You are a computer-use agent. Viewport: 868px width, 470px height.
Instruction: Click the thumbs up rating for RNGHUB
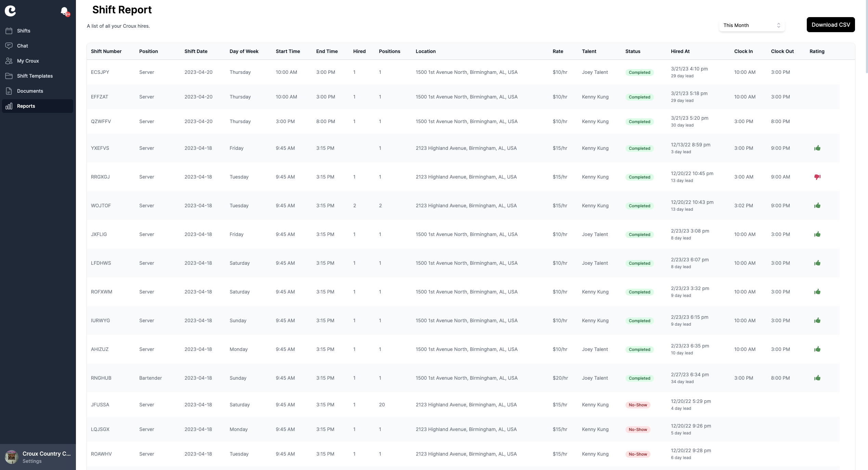point(817,378)
